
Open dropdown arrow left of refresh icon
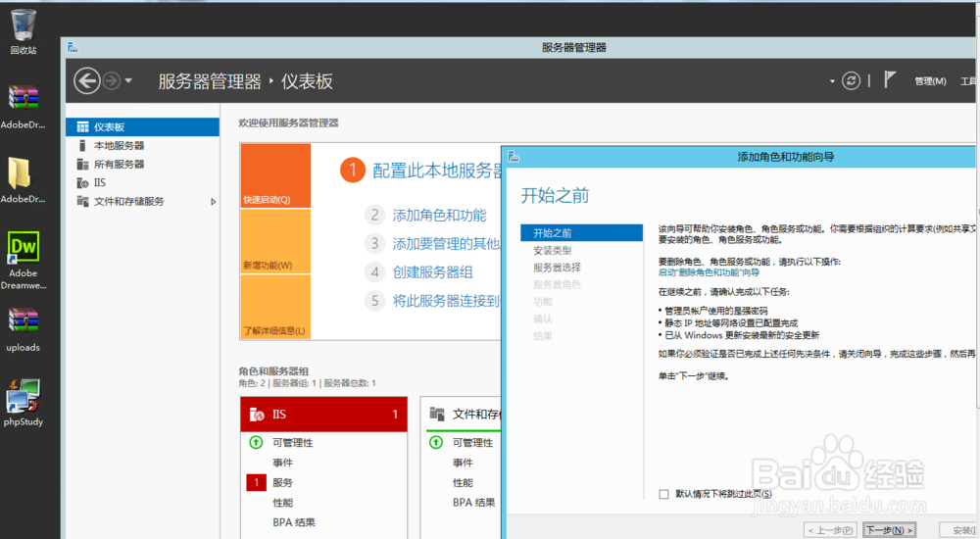point(832,81)
